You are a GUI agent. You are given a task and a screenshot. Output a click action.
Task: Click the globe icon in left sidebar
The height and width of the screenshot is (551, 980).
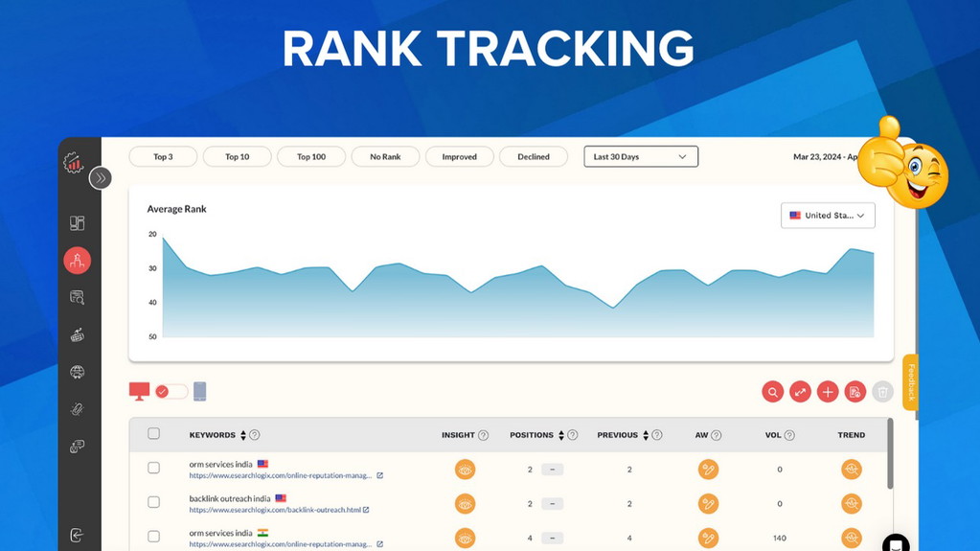[x=77, y=372]
